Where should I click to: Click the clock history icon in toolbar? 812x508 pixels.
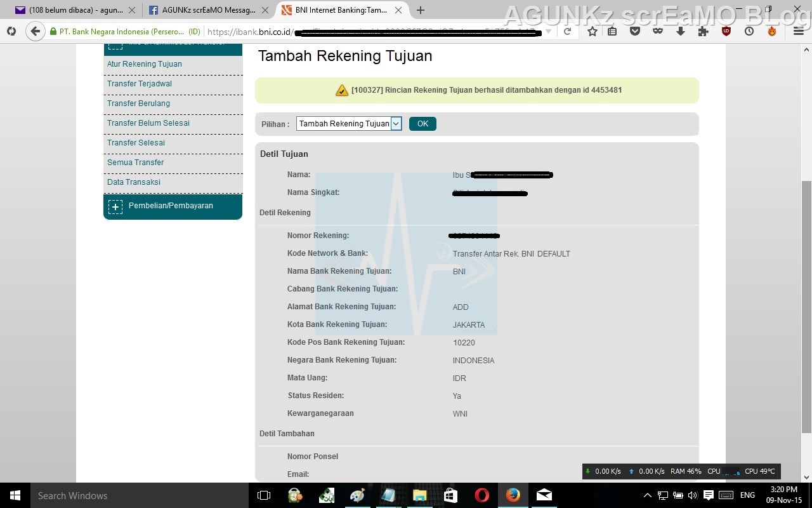(x=749, y=31)
